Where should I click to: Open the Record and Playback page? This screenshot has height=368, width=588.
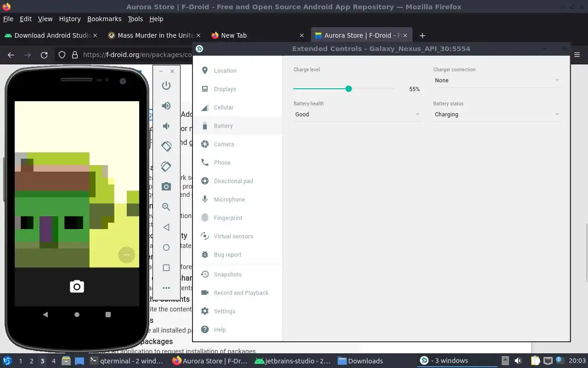coord(237,293)
